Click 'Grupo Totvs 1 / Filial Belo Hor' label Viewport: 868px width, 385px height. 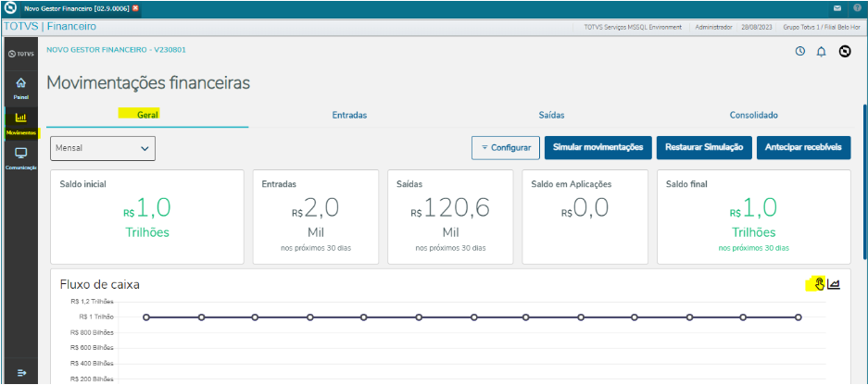(822, 27)
